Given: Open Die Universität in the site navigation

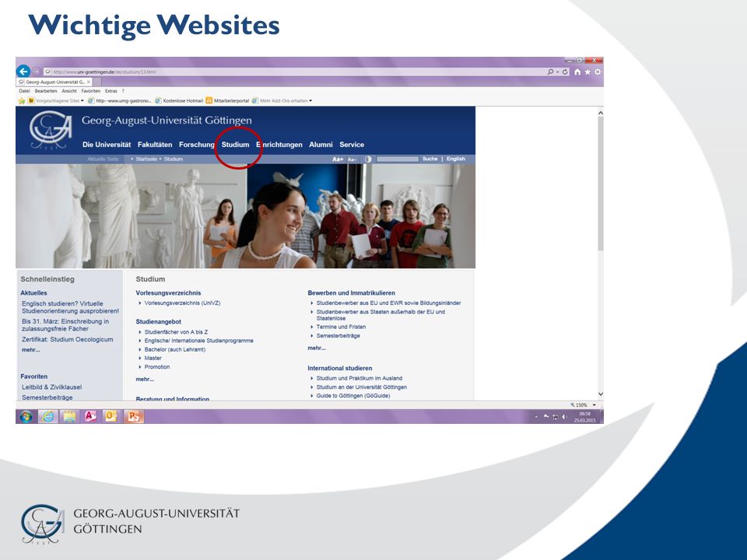Looking at the screenshot, I should point(107,145).
